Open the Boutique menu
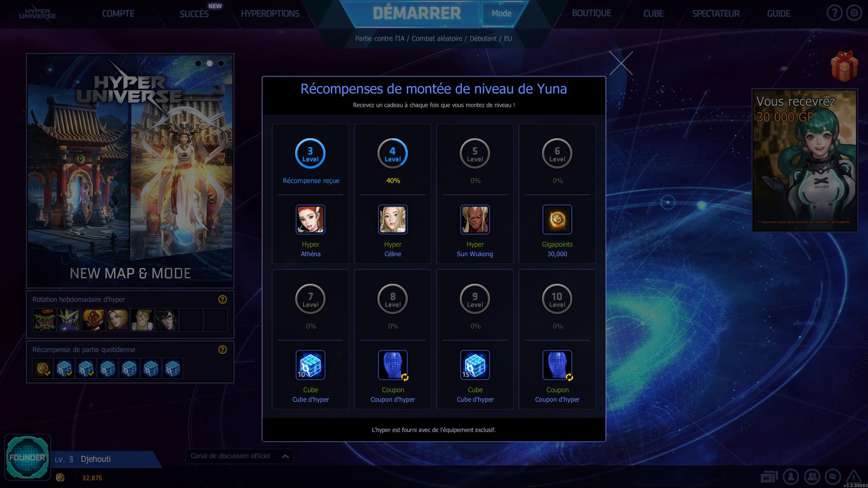This screenshot has width=868, height=488. 591,14
